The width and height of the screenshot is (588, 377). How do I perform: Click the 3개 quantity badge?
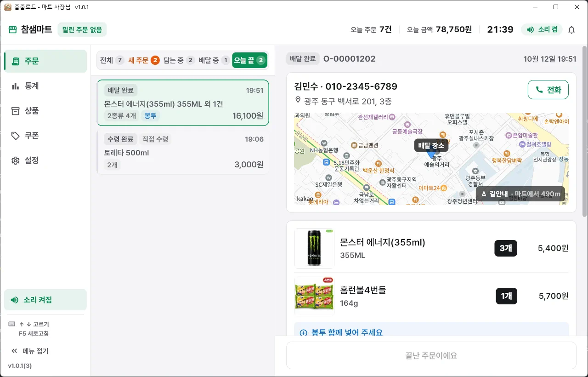[x=506, y=248]
